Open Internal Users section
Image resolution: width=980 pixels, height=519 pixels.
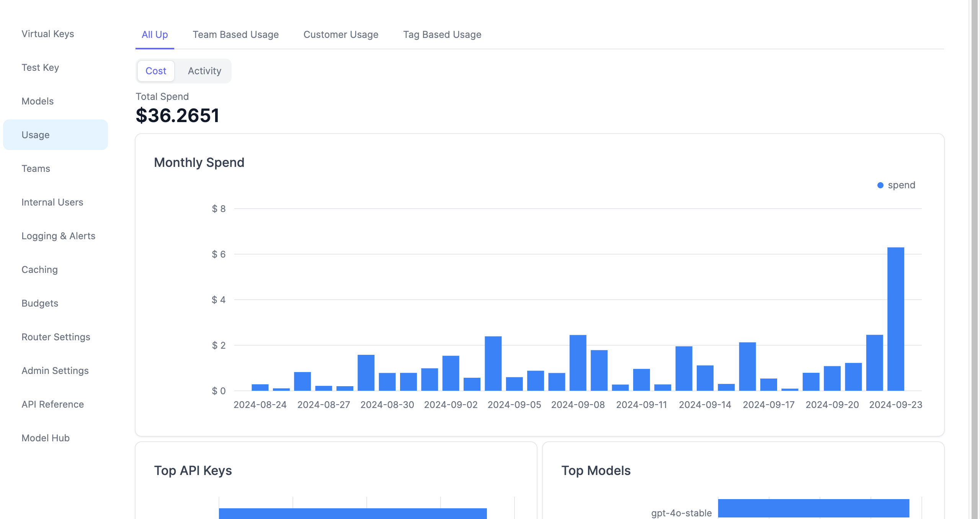click(x=52, y=202)
